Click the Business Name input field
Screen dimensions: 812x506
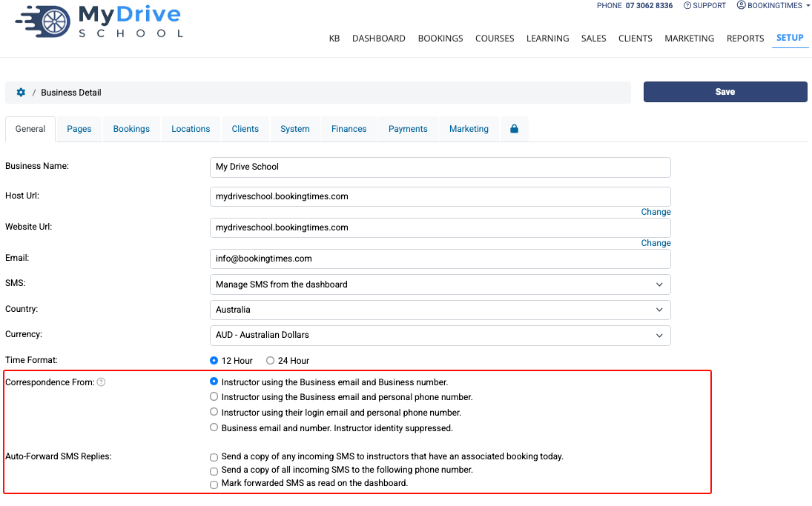pos(440,167)
